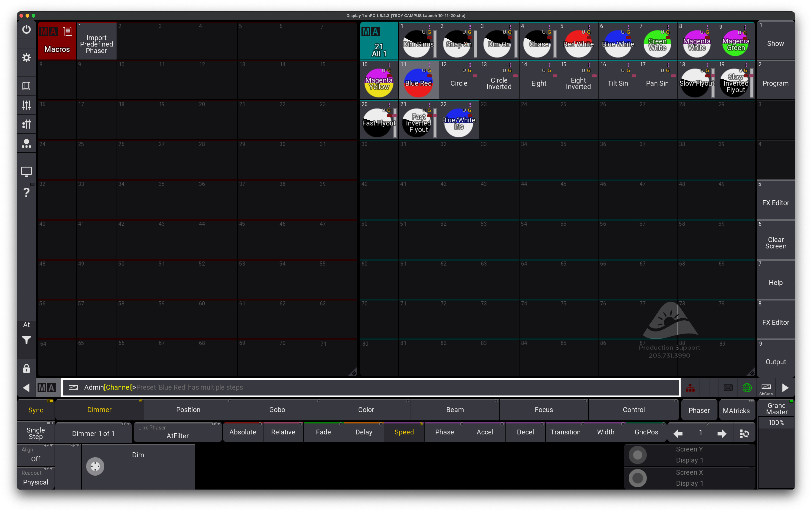812x512 pixels.
Task: Open the Readout Physical selector
Action: (36, 478)
